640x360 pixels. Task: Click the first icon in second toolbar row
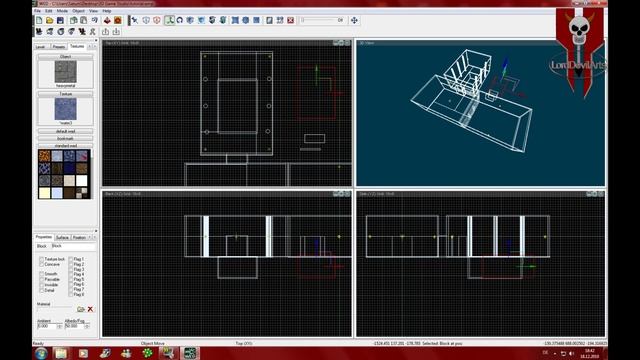click(39, 31)
